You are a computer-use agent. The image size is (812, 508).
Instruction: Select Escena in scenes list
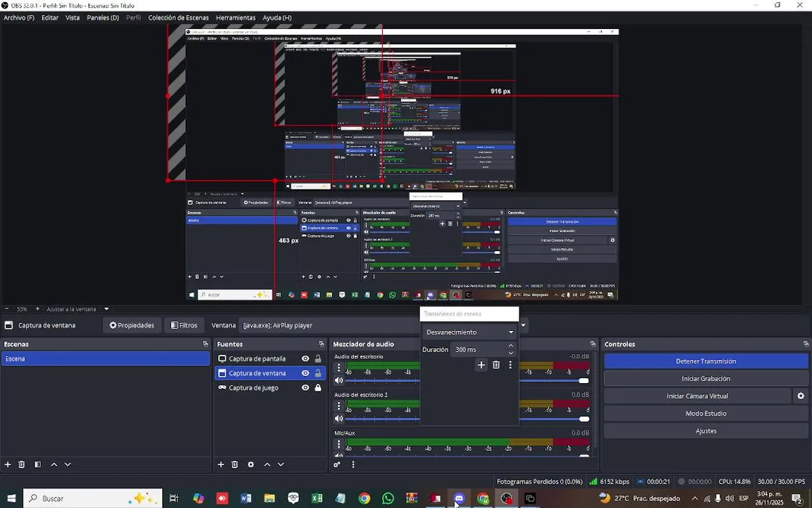coord(106,358)
